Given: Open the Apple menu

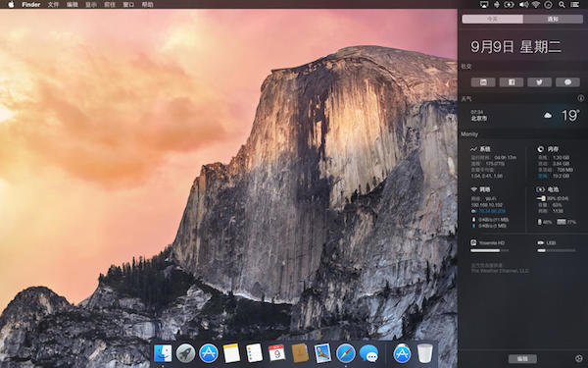Looking at the screenshot, I should coord(11,5).
